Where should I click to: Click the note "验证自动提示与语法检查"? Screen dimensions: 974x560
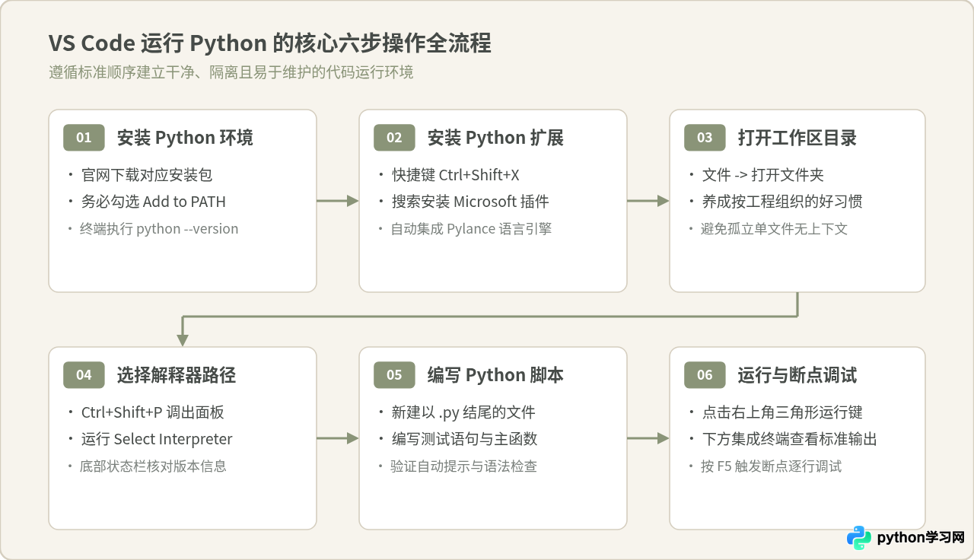[463, 466]
